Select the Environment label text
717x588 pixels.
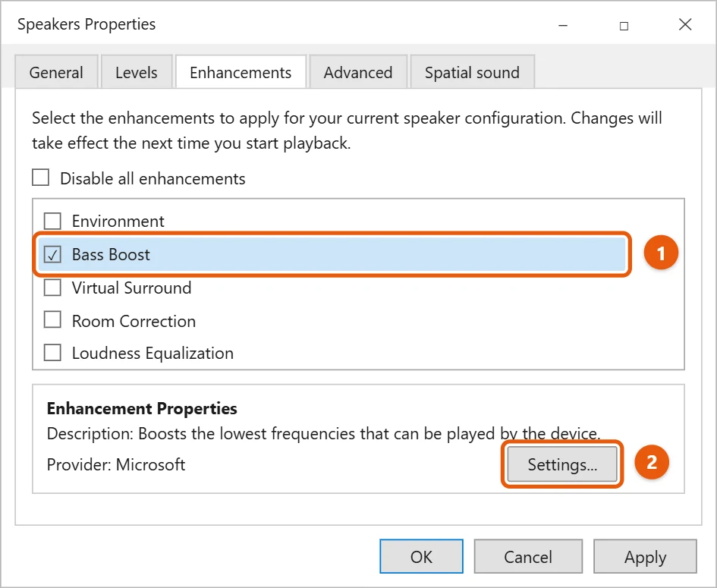coord(118,222)
